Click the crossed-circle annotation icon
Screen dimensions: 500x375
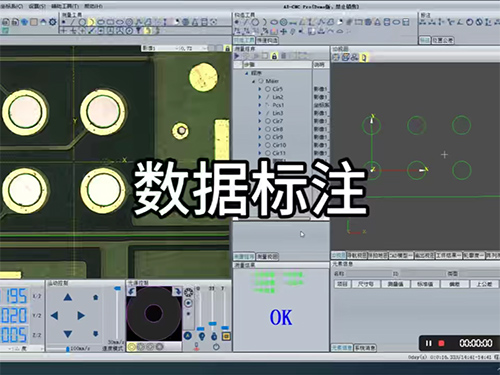point(479,22)
